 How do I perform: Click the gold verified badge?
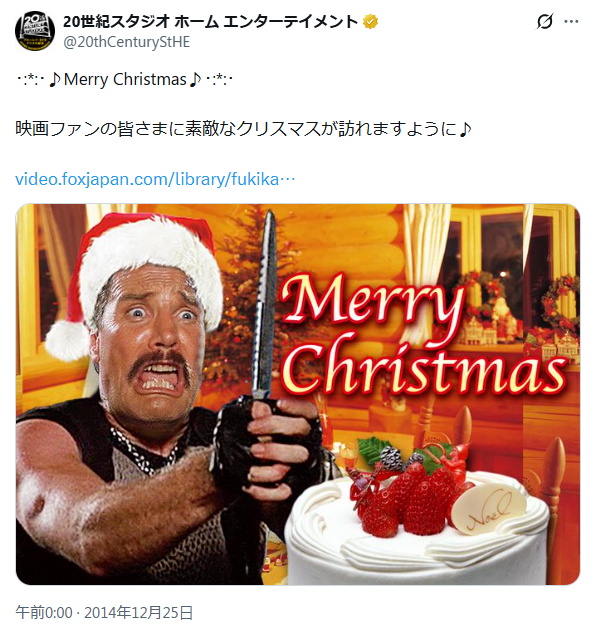click(x=370, y=22)
